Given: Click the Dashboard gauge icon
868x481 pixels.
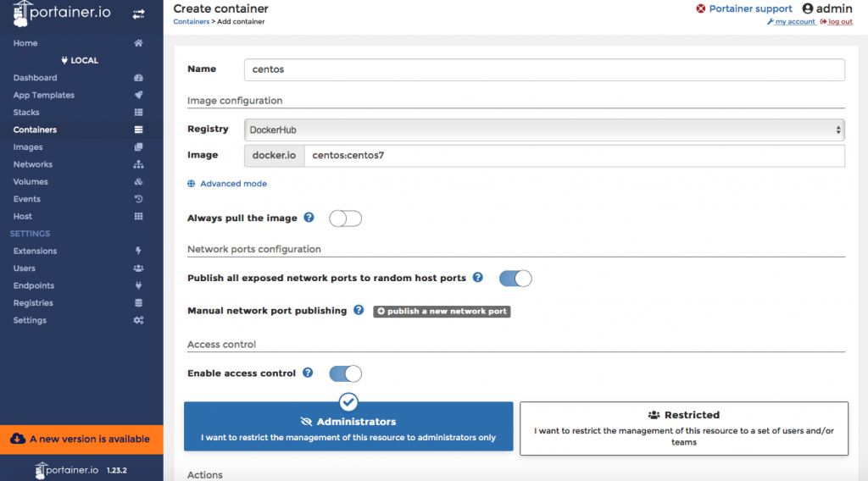Looking at the screenshot, I should tap(138, 78).
